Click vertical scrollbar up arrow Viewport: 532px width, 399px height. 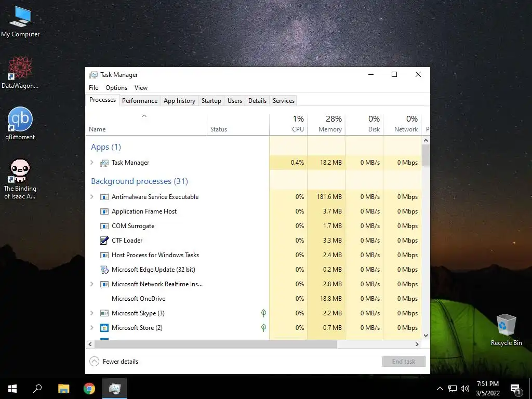426,140
